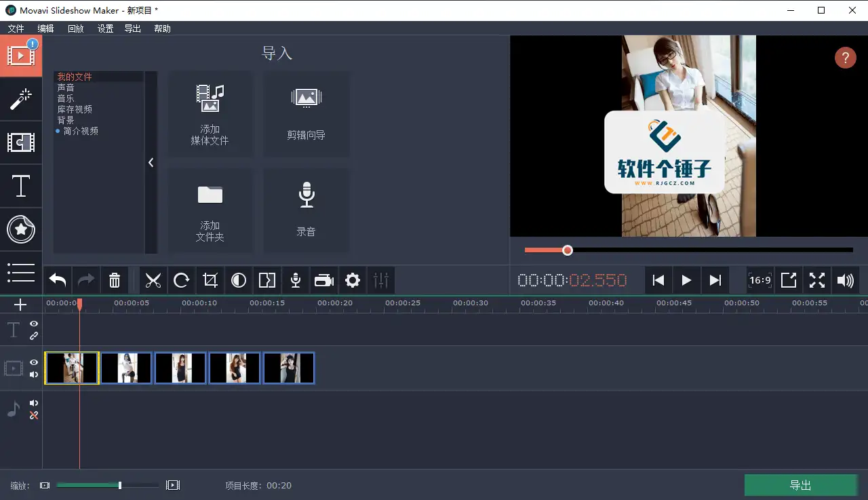Toggle the audio track link icon
The image size is (868, 500).
(34, 415)
